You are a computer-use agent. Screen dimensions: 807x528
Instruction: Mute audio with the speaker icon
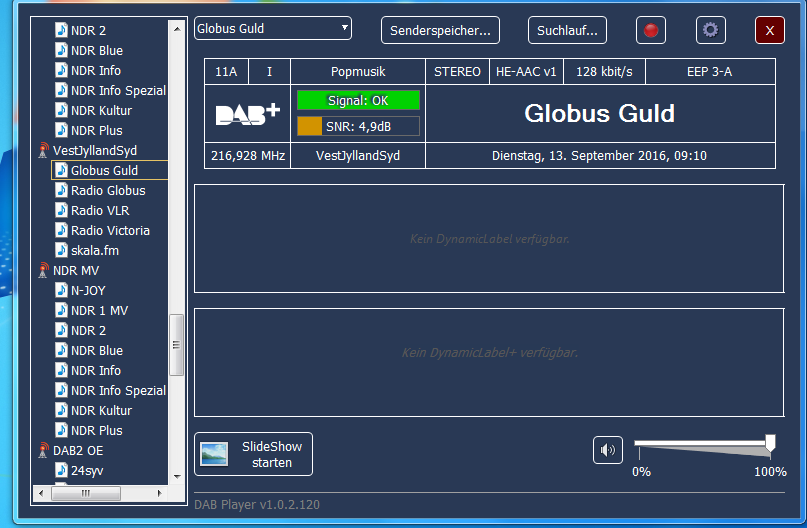pos(607,450)
